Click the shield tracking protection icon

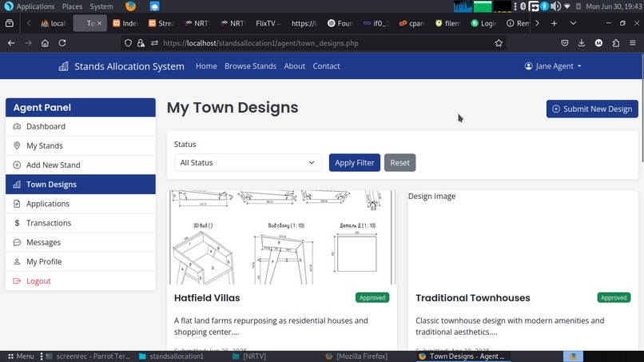[128, 43]
